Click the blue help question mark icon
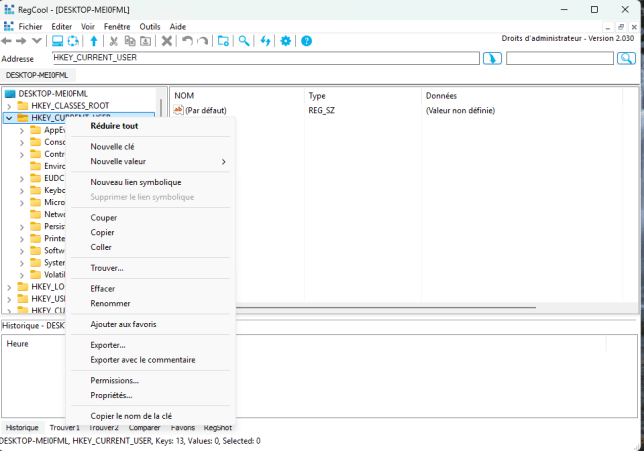This screenshot has height=451, width=644. 307,41
